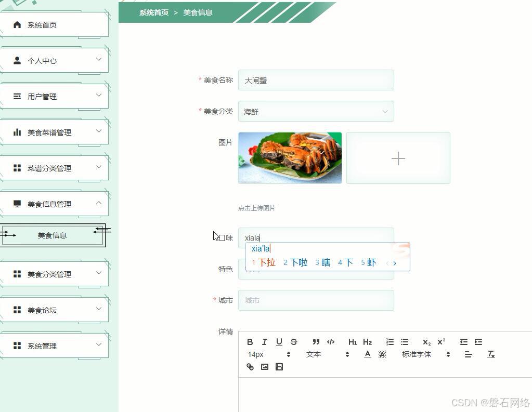The image size is (532, 412).
Task: Apply subscript formatting in the editor
Action: [x=426, y=342]
